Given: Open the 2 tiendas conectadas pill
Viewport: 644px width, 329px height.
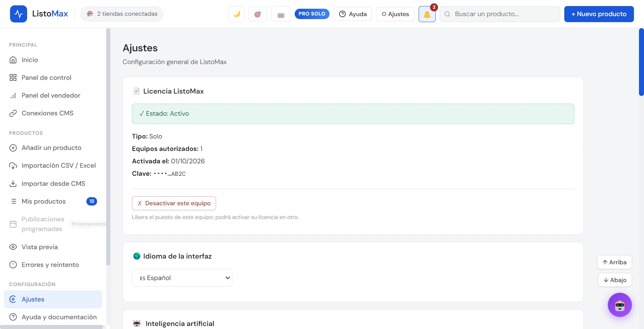Looking at the screenshot, I should 122,14.
